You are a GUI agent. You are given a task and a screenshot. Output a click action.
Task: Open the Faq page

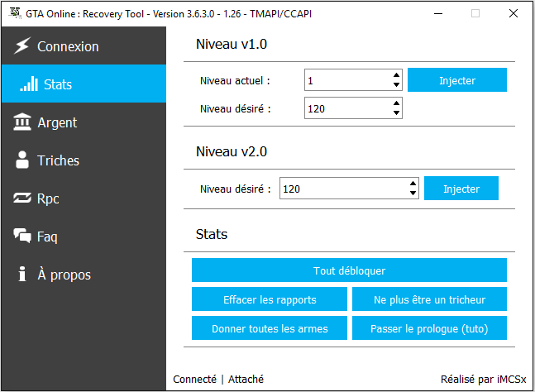pyautogui.click(x=84, y=236)
